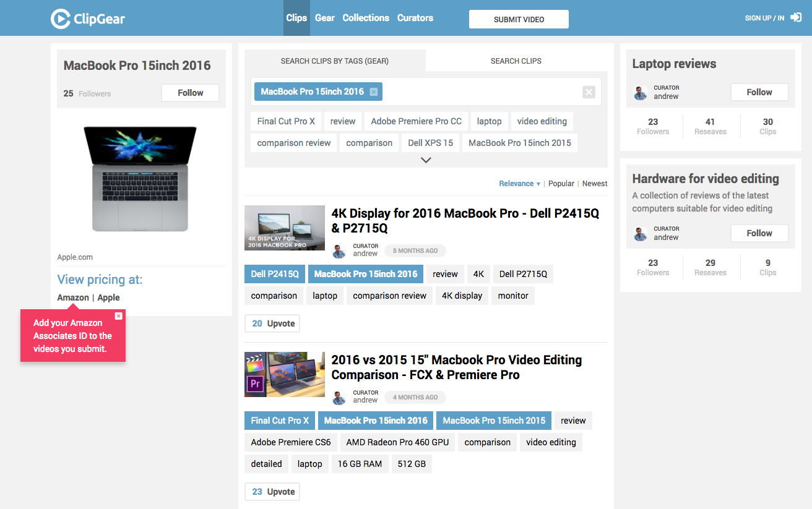Clear the tag search field with the X button
Screen dimensions: 812x509
589,92
